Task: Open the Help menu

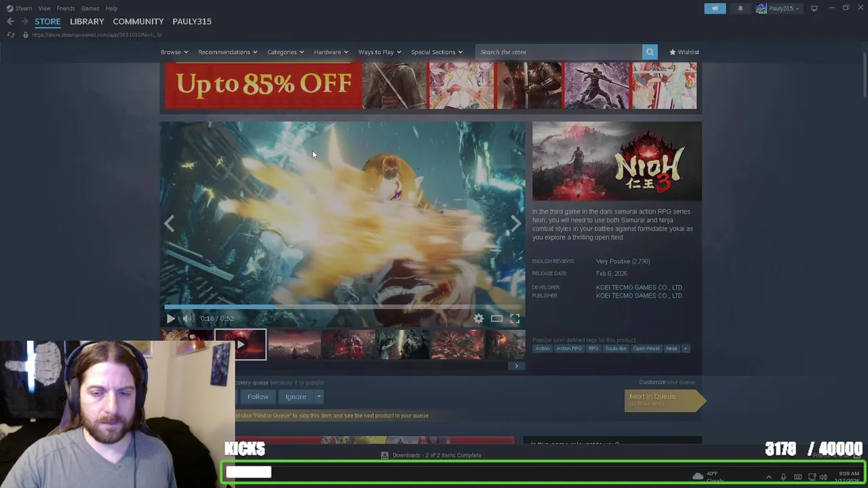Action: [x=111, y=8]
